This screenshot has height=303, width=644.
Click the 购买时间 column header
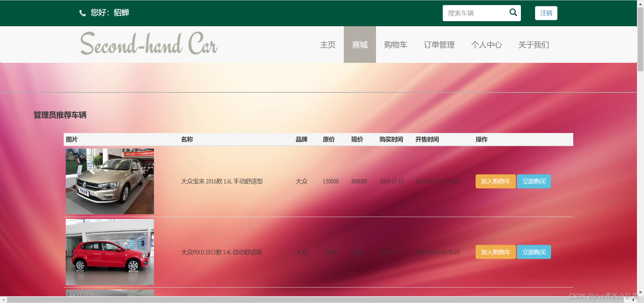tap(391, 139)
